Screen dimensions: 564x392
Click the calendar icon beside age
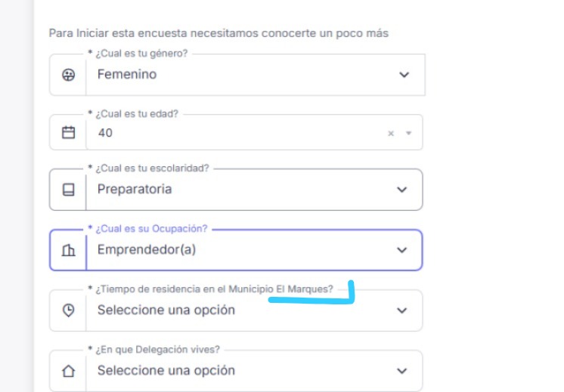(x=68, y=133)
